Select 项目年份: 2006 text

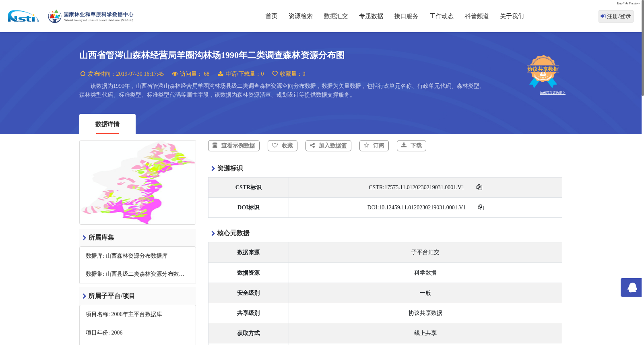click(x=104, y=333)
